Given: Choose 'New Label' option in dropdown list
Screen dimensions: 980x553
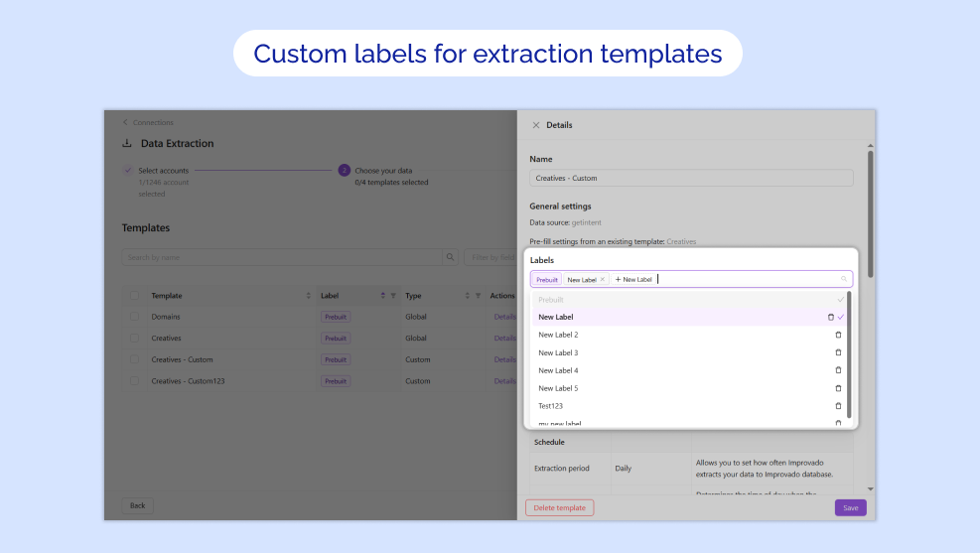Looking at the screenshot, I should click(556, 317).
